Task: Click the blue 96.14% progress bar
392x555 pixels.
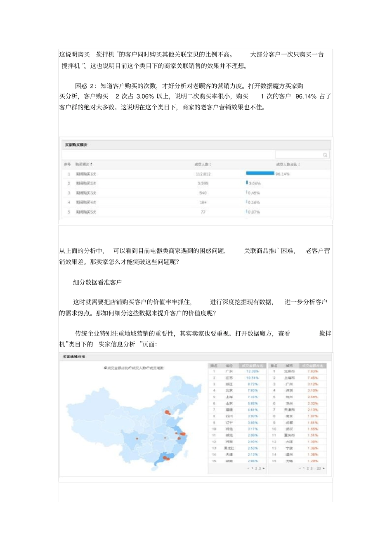Action: click(260, 173)
